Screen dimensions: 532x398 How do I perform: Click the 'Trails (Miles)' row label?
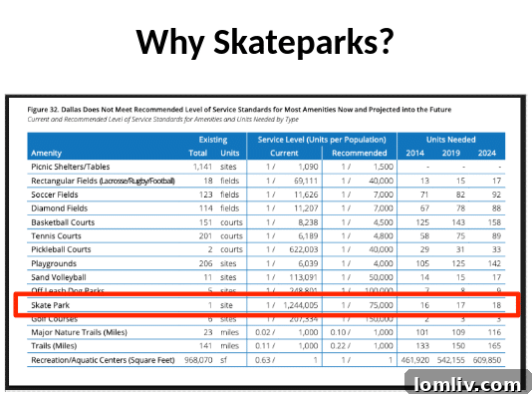tap(54, 346)
